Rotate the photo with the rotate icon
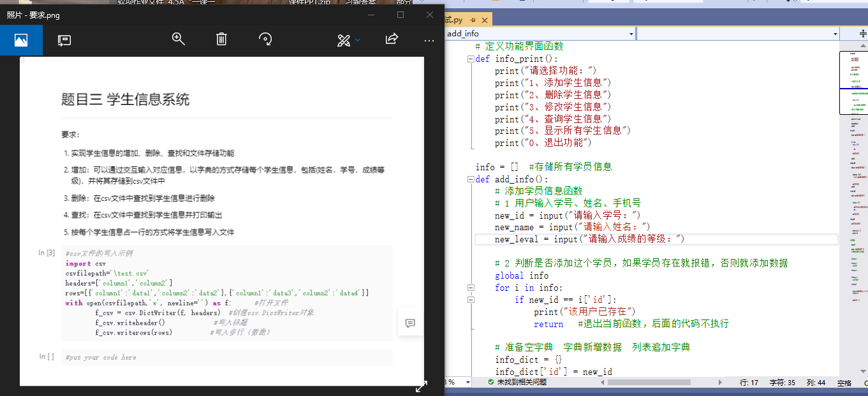This screenshot has width=868, height=396. tap(265, 40)
